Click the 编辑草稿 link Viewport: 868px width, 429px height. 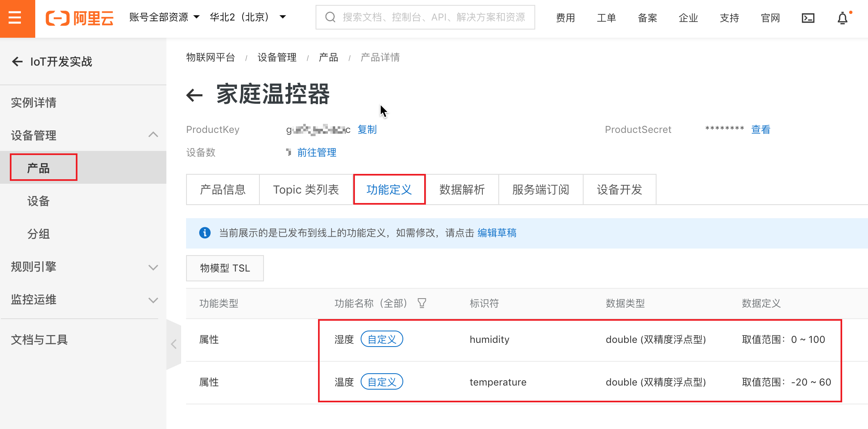[497, 233]
